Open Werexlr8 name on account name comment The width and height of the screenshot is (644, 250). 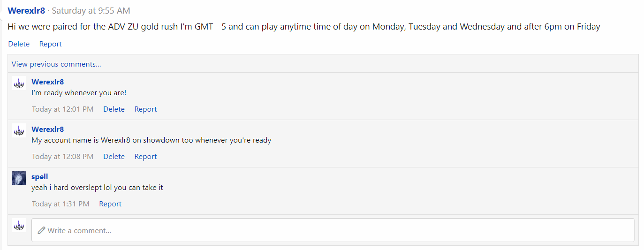pyautogui.click(x=47, y=129)
